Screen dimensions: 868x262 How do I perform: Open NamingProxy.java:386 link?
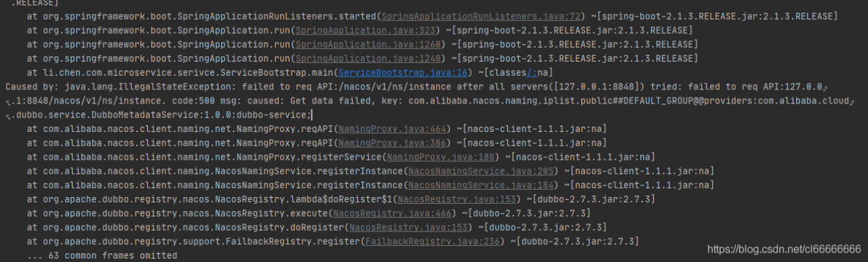point(392,143)
